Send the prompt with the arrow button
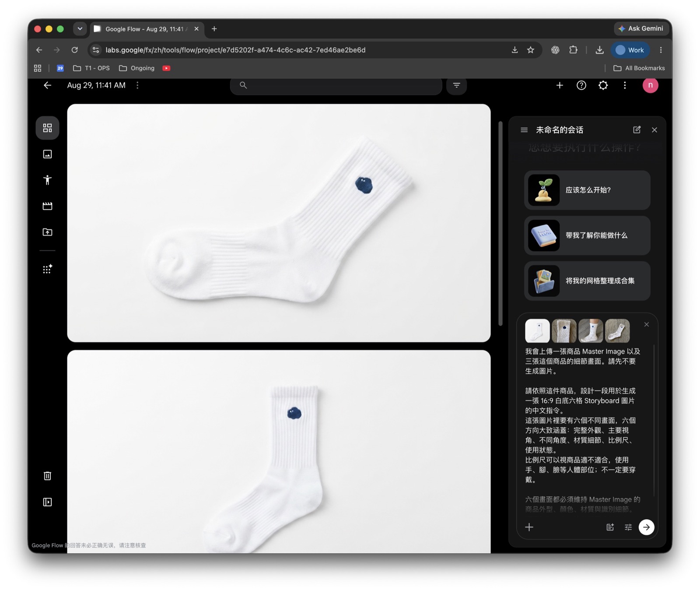 [646, 527]
